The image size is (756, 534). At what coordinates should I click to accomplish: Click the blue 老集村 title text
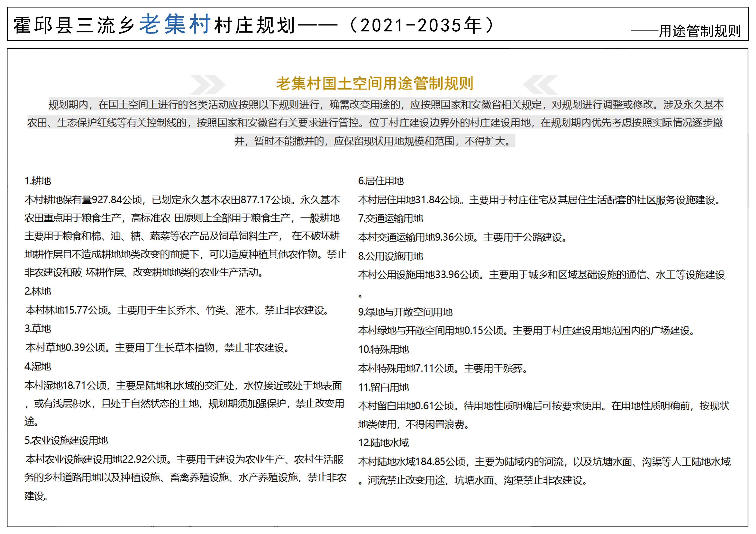coord(175,24)
